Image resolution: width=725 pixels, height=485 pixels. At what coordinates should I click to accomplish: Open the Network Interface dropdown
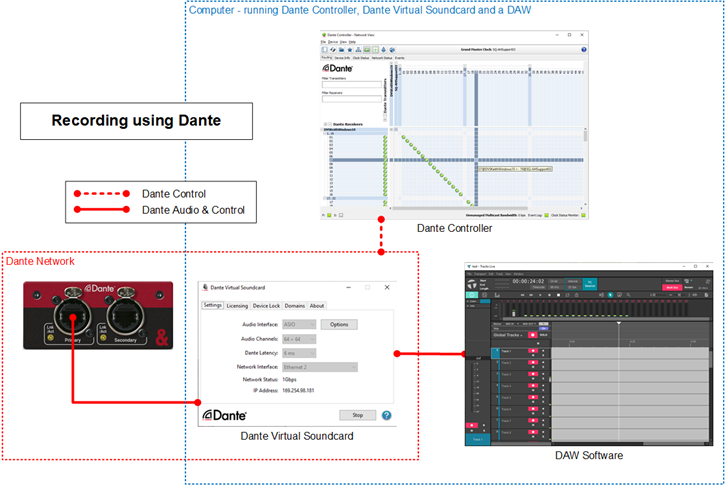pyautogui.click(x=320, y=367)
